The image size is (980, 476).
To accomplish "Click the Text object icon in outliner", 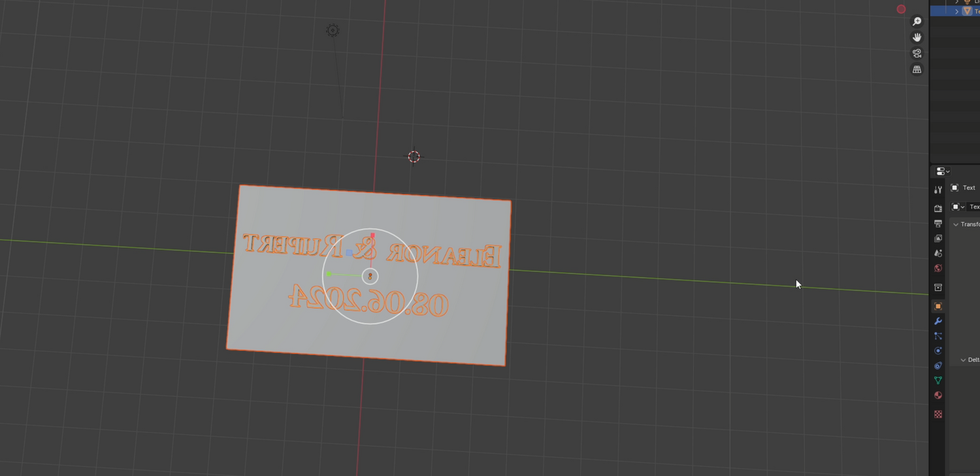I will pos(968,11).
